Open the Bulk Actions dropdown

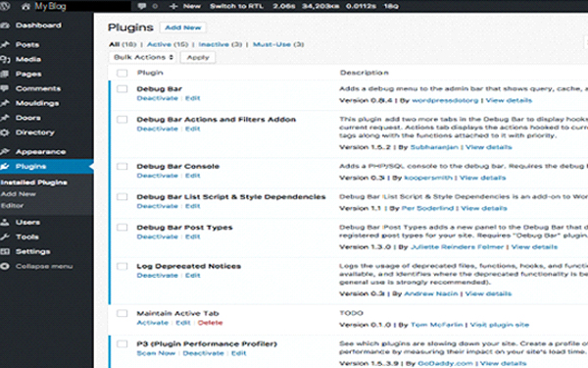click(x=143, y=57)
